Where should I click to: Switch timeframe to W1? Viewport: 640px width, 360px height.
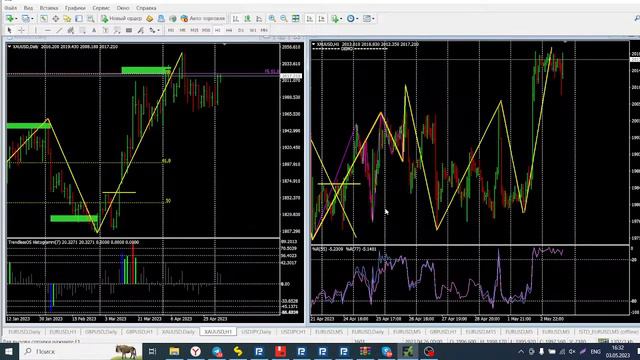tap(253, 30)
